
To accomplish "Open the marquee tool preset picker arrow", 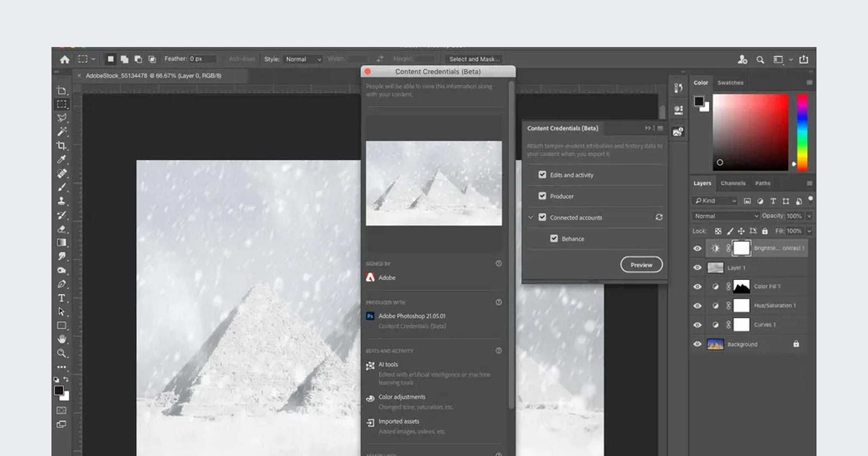I will (x=94, y=59).
